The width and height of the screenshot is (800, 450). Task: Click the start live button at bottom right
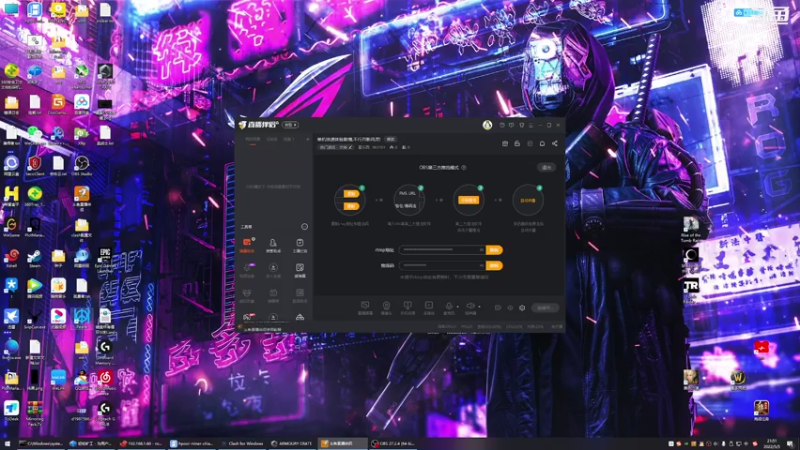click(545, 308)
